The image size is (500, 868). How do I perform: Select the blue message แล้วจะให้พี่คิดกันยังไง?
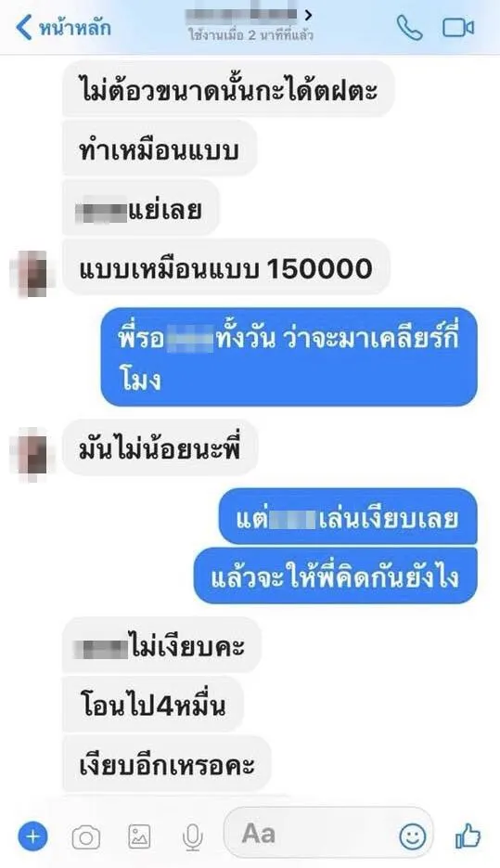[x=335, y=577]
